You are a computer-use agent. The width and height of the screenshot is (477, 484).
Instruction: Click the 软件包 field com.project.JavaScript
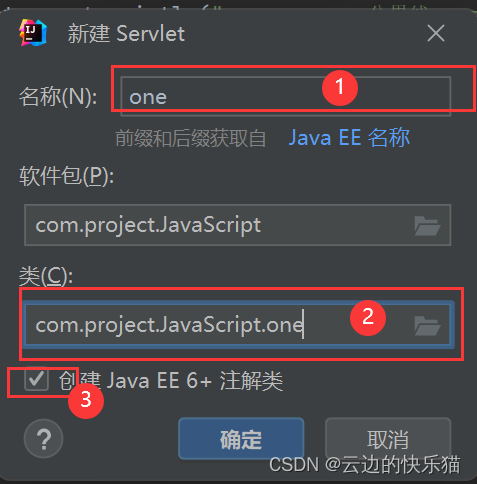pos(237,225)
